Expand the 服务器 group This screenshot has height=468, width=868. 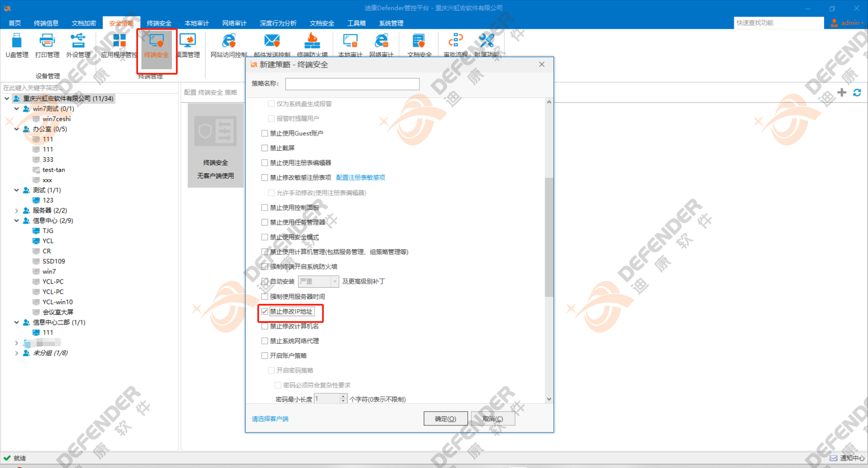point(16,210)
